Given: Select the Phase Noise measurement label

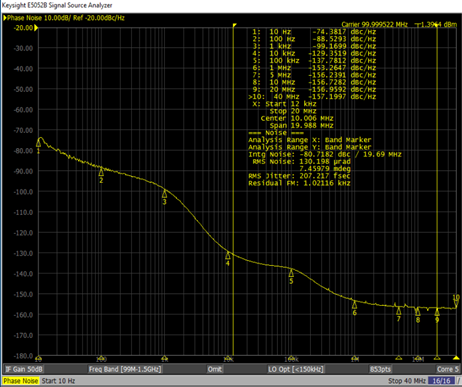Looking at the screenshot, I should [x=21, y=381].
